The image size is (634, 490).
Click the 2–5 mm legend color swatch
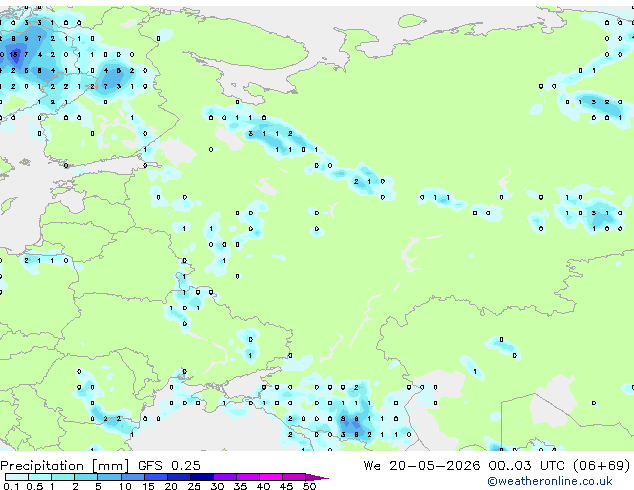(x=86, y=477)
